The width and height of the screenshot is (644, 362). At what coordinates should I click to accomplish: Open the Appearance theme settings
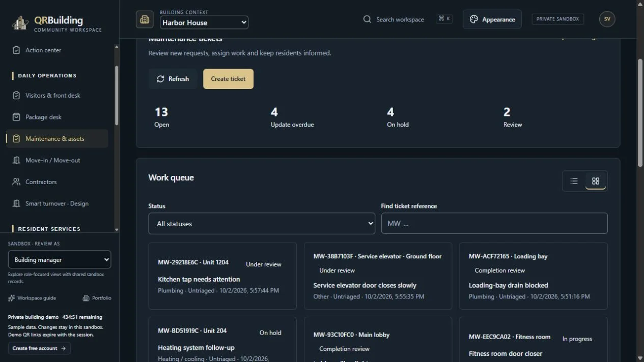pyautogui.click(x=492, y=19)
